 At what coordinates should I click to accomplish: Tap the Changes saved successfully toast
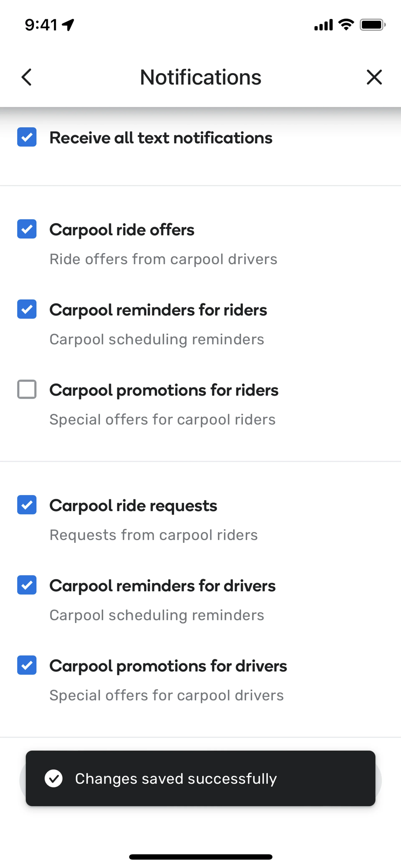(x=200, y=778)
